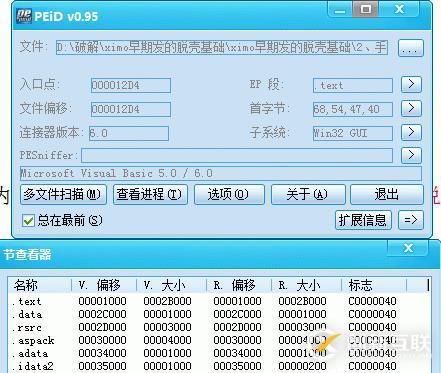Screen dimensions: 441x373
Task: Click the => expand arrow button
Action: [x=411, y=220]
